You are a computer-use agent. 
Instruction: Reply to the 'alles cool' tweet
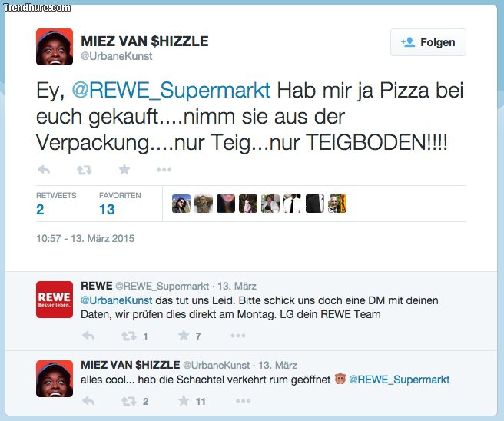coord(88,401)
